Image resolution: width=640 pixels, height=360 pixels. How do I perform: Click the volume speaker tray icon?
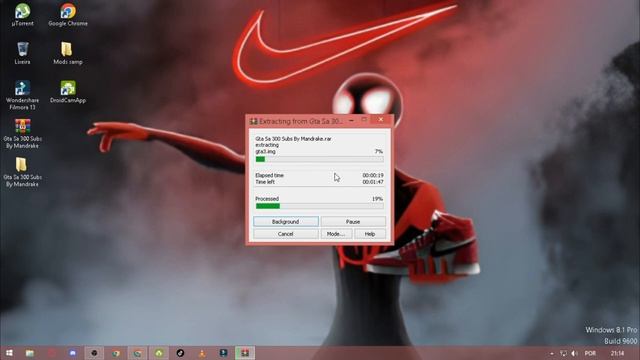pos(574,353)
